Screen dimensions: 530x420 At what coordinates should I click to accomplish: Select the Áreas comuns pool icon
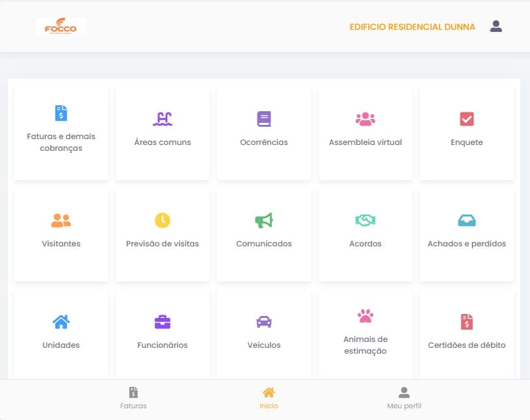tap(162, 118)
